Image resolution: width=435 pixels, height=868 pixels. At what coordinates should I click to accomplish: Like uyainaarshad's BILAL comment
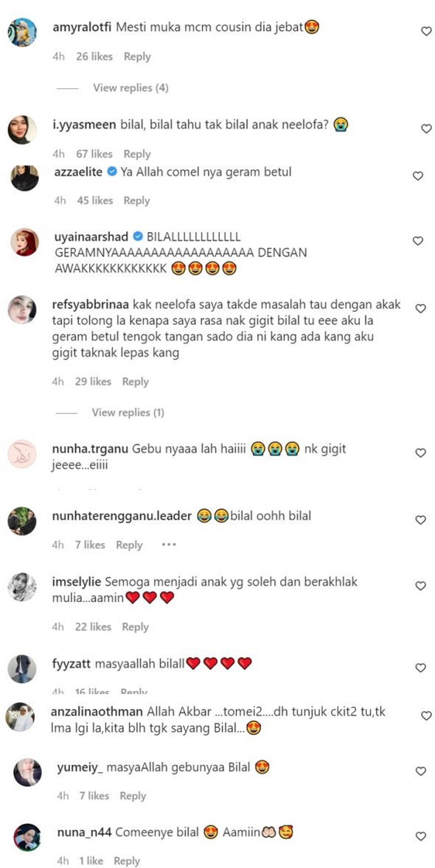point(418,241)
